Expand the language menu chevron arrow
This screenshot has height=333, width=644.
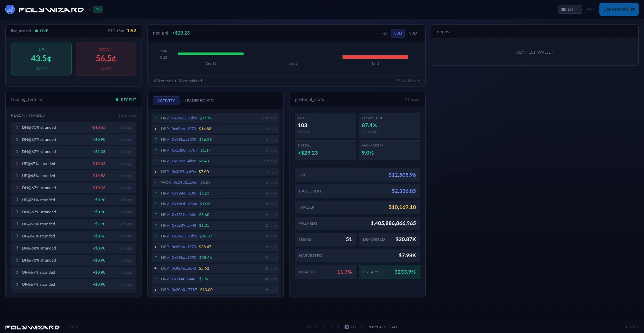pyautogui.click(x=577, y=9)
